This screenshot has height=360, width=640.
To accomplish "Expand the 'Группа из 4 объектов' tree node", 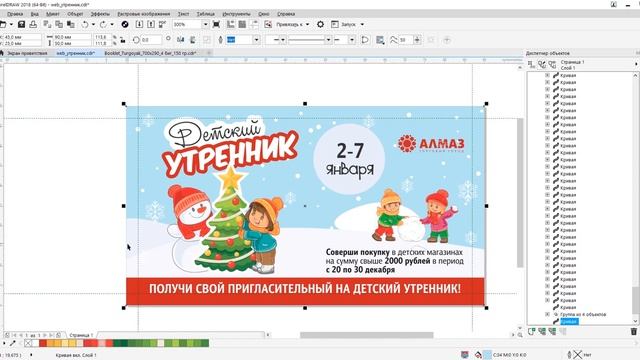I will (547, 314).
